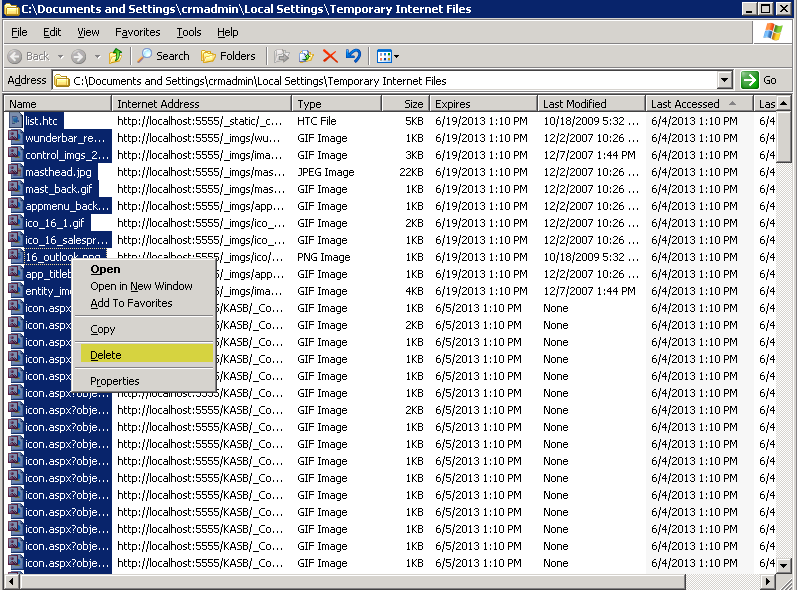Click the ico_16_salespr... file icon
Image resolution: width=797 pixels, height=590 pixels.
tap(16, 239)
